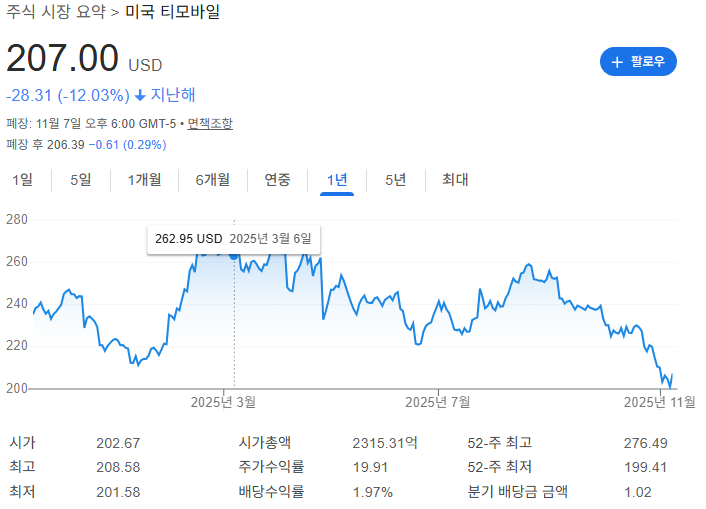Screen dimensions: 706x509
Task: Select the 연중 year-to-date tab
Action: click(x=277, y=180)
